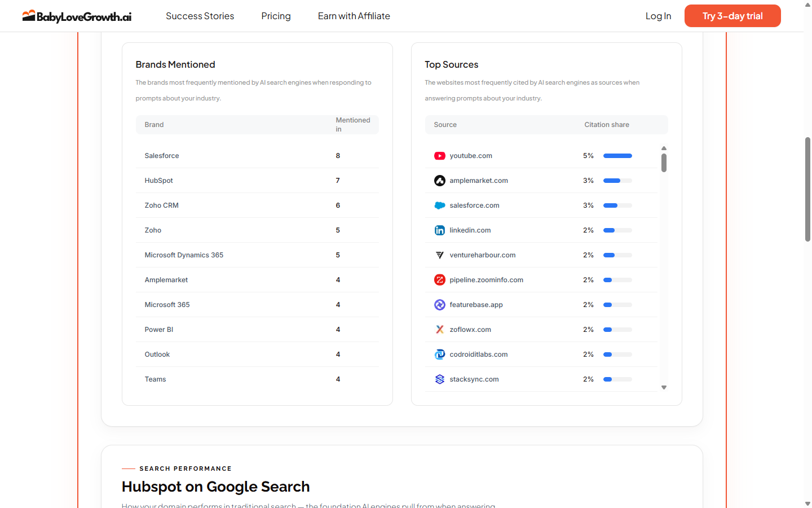Click the zoflowx.com X icon
812x508 pixels.
(440, 330)
